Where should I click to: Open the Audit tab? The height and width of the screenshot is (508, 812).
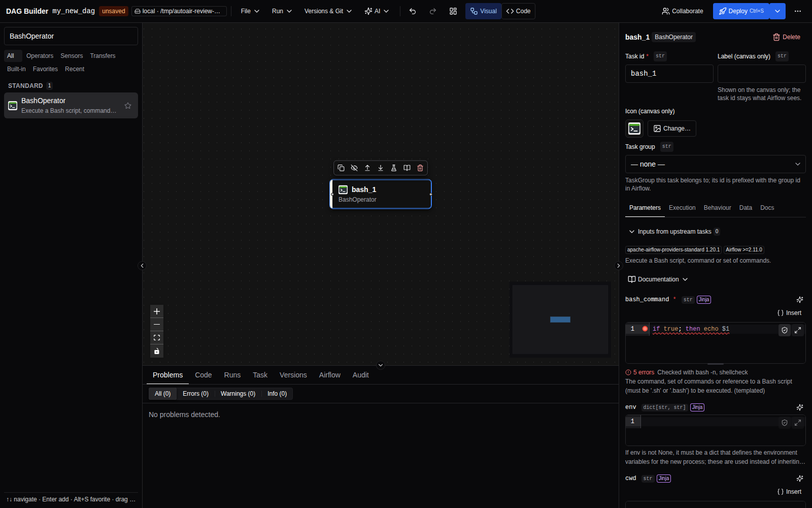point(361,375)
